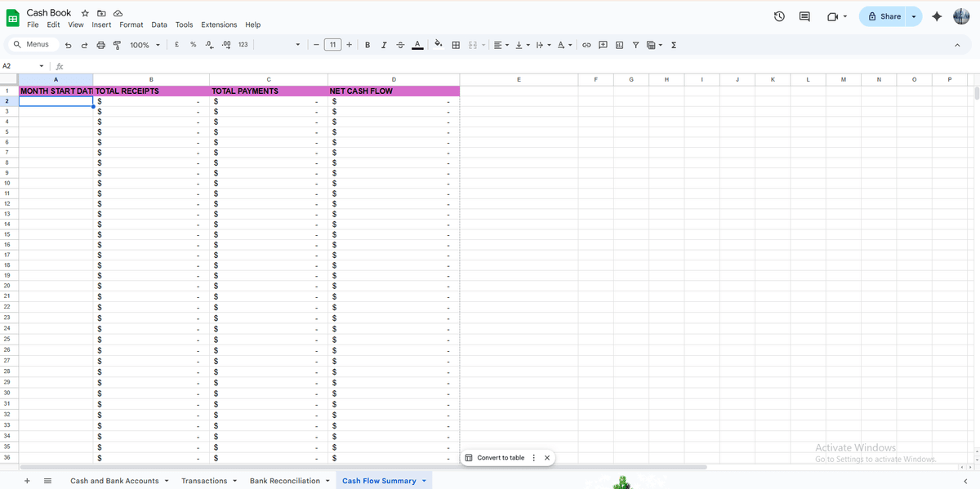Activate the paint format tool
The height and width of the screenshot is (489, 980).
click(x=117, y=45)
